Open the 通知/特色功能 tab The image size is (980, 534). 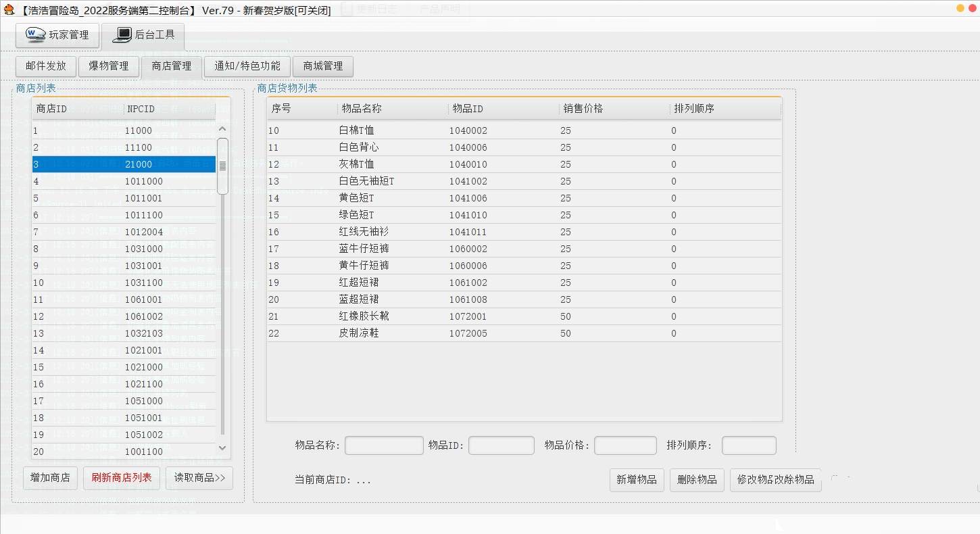(x=247, y=66)
